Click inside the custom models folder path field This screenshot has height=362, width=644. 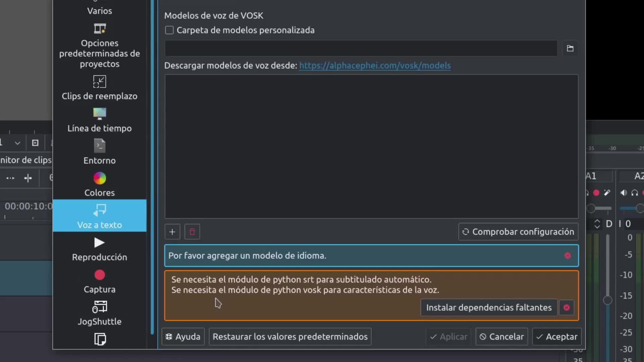coord(361,48)
